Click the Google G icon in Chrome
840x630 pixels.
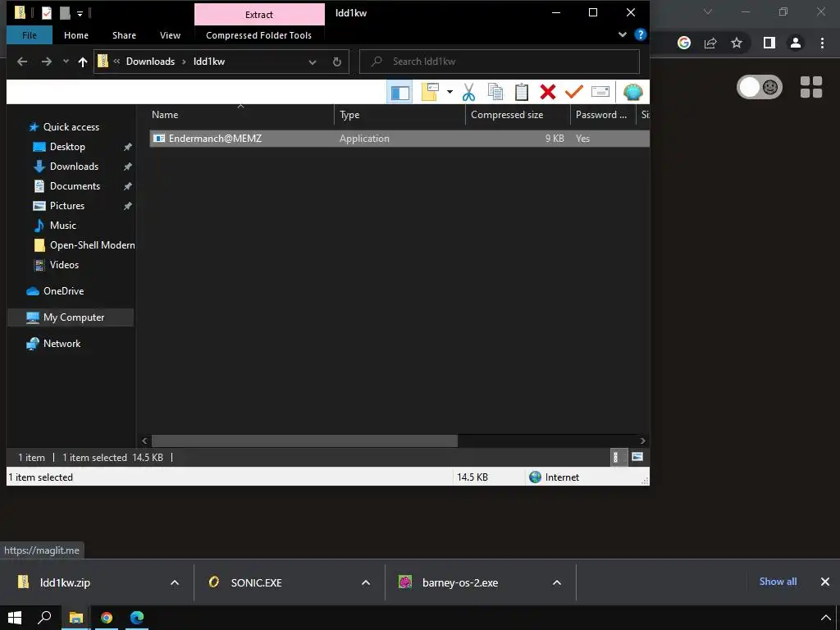pyautogui.click(x=684, y=43)
